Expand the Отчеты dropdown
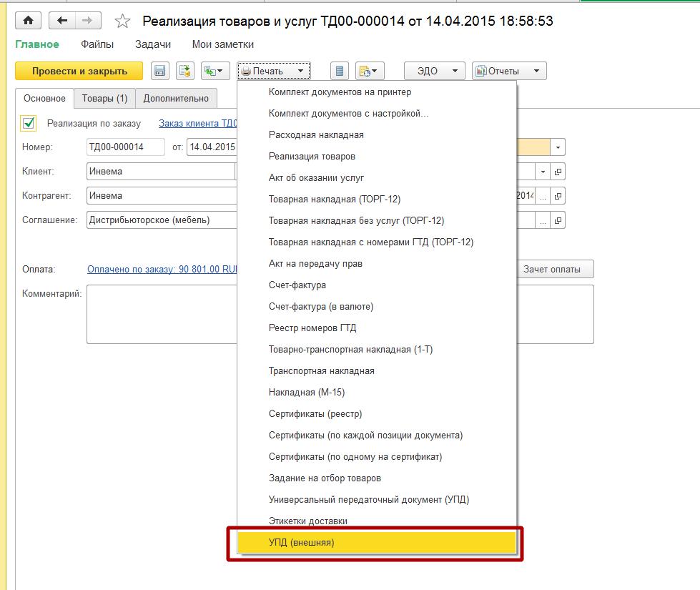 [509, 71]
